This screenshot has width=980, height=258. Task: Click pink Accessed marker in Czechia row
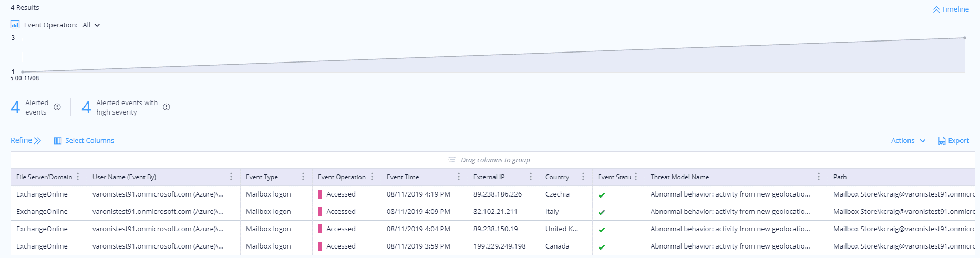(320, 194)
